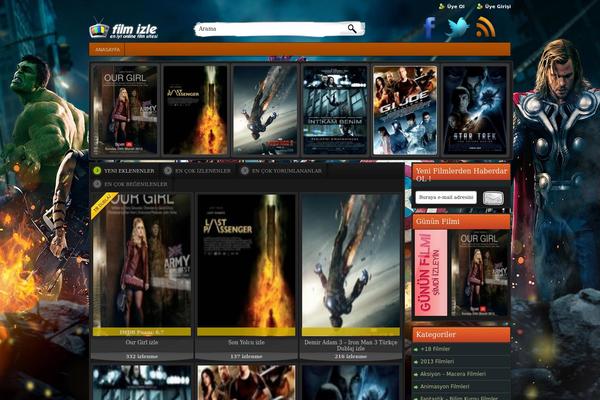Viewport: 600px width, 400px height.
Task: Open the Facebook page icon
Action: pos(429,28)
